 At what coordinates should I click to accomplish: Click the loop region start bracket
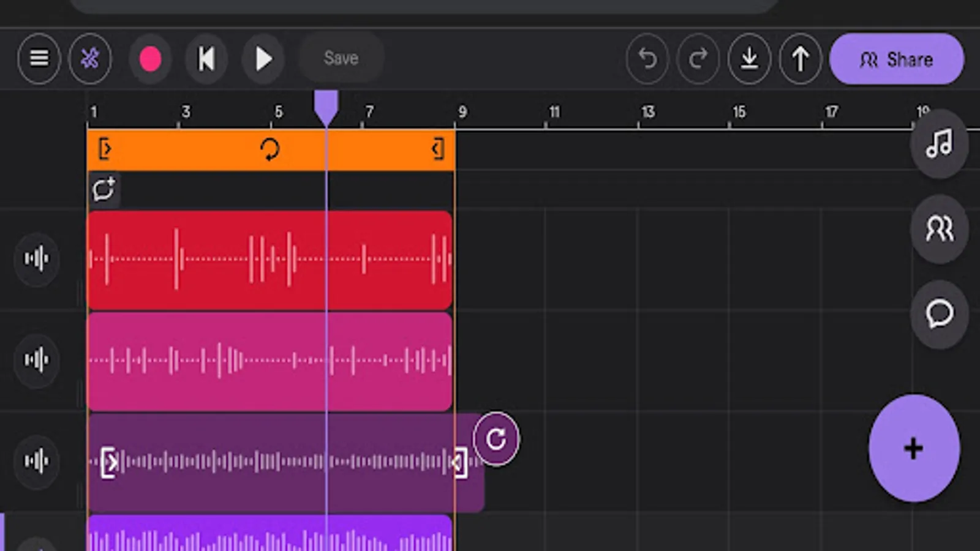105,149
